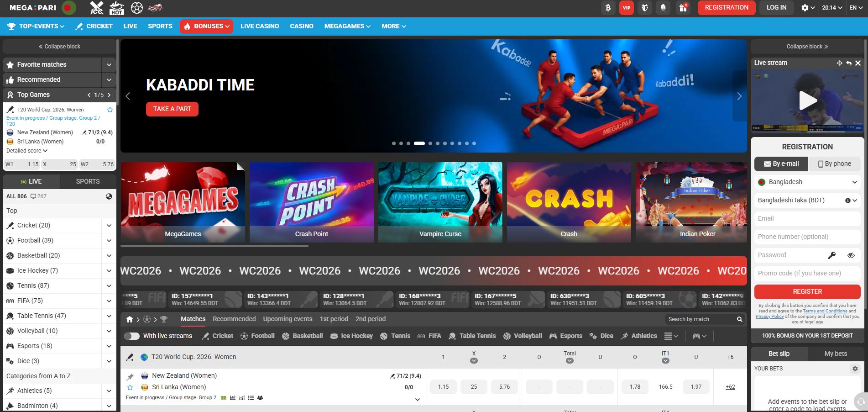Open the football icon in header
The height and width of the screenshot is (412, 868).
(x=137, y=8)
